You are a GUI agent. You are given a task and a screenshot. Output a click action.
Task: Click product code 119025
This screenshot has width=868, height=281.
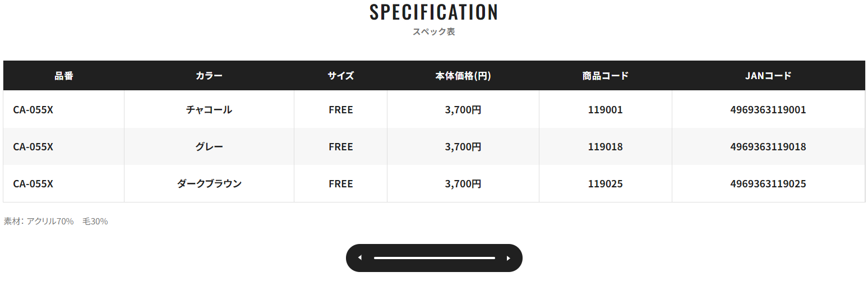tap(606, 184)
